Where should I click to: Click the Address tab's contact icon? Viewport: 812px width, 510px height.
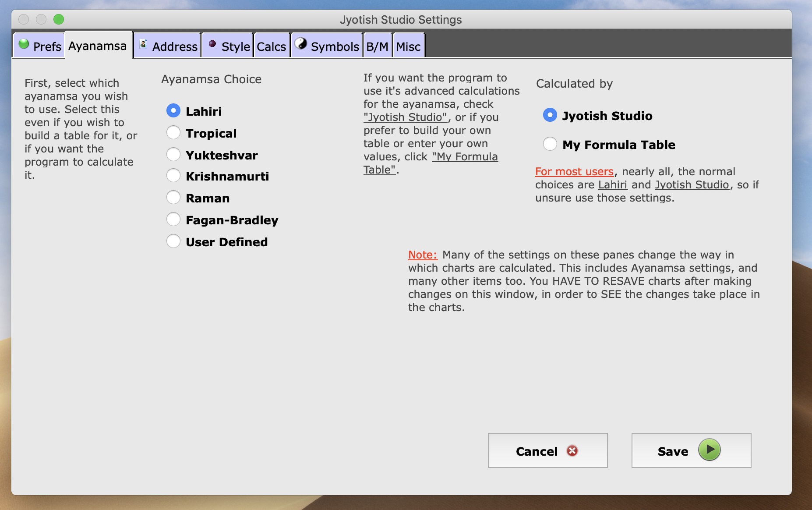pyautogui.click(x=143, y=44)
